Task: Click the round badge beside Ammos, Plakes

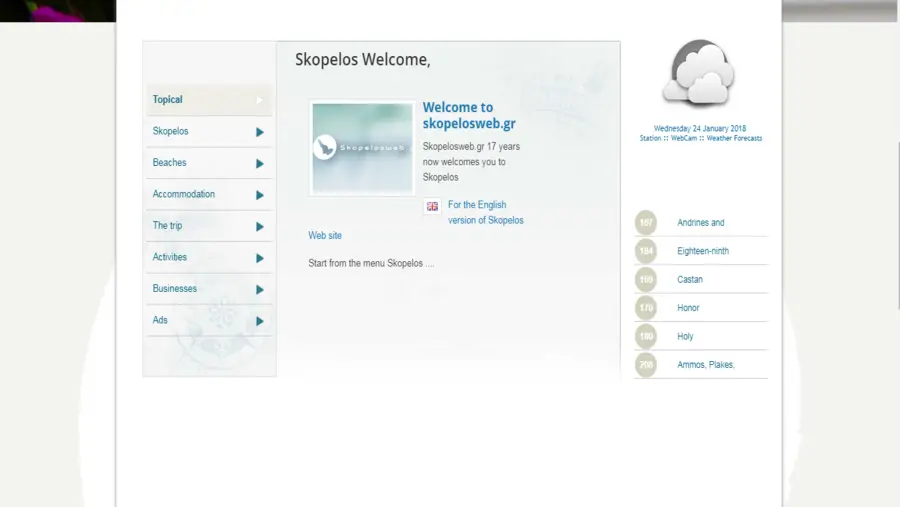Action: (646, 365)
